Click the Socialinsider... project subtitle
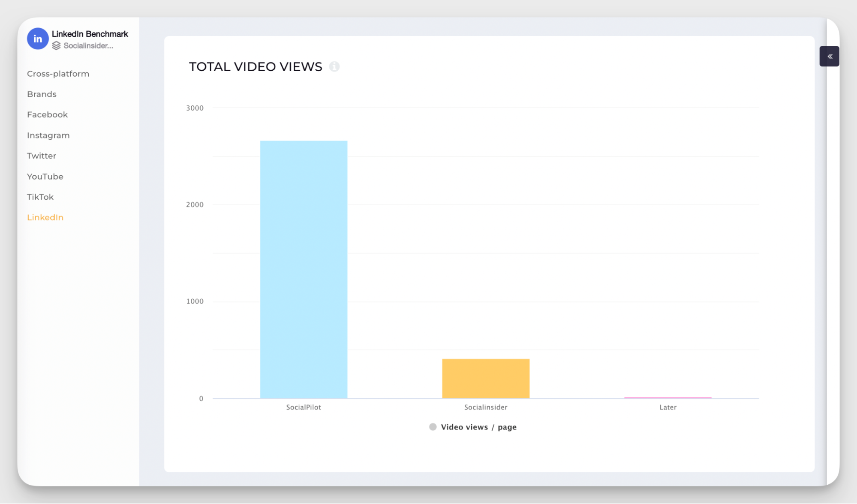 tap(88, 46)
